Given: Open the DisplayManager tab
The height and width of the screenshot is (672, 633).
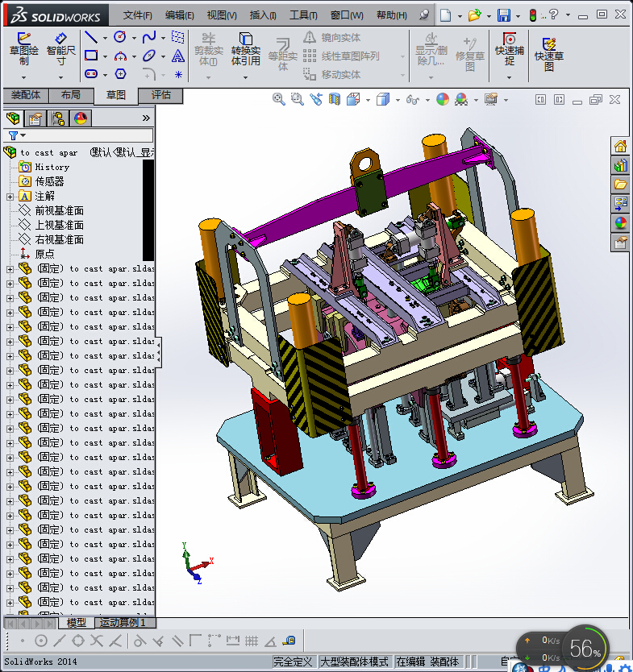Looking at the screenshot, I should click(x=80, y=118).
